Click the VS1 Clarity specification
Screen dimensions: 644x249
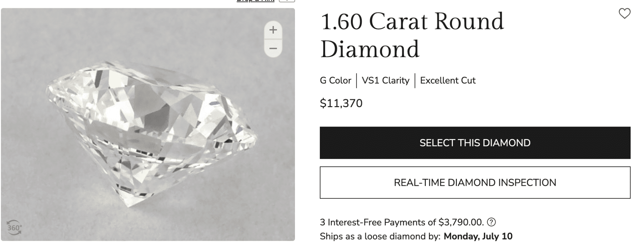click(x=386, y=81)
